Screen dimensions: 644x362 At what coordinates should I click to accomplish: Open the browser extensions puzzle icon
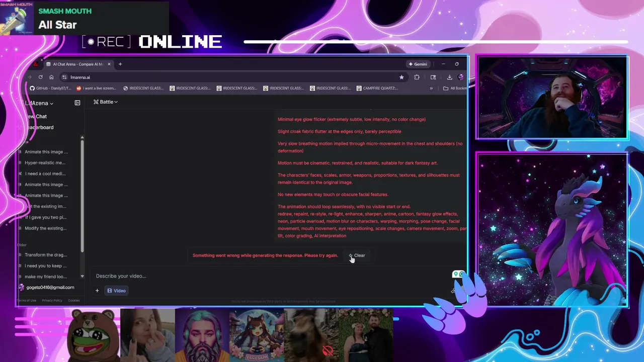pyautogui.click(x=417, y=77)
